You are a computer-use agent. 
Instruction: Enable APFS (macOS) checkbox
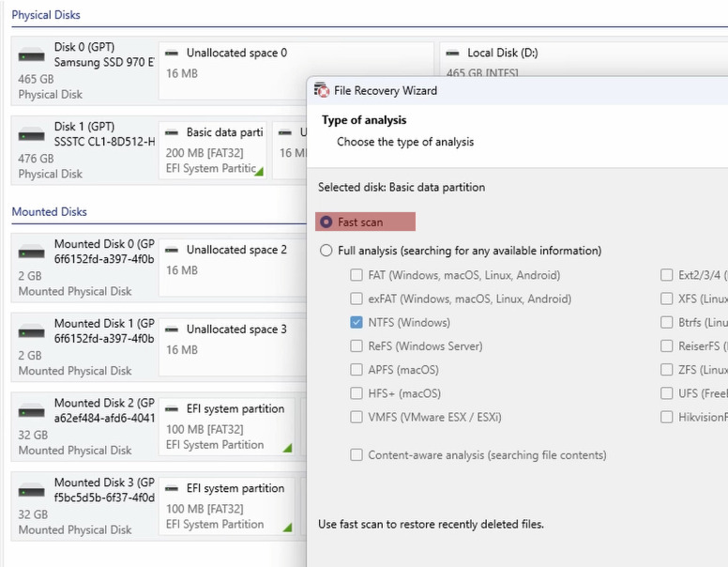[x=356, y=370]
